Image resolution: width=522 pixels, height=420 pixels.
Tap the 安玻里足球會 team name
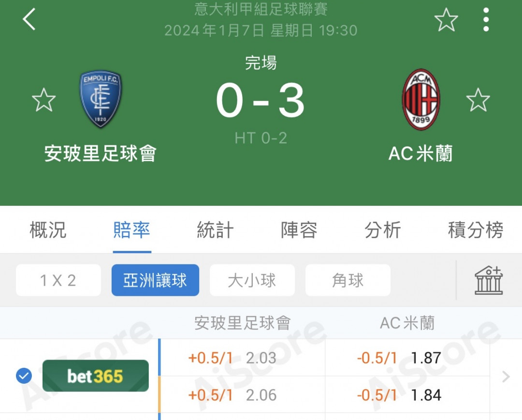click(x=101, y=153)
